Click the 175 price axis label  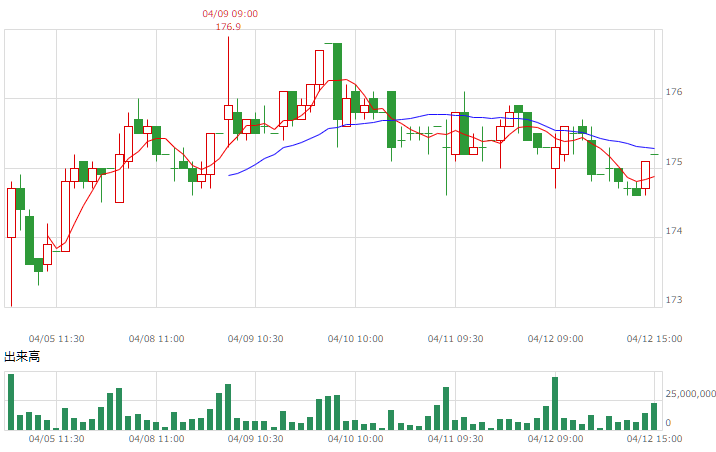click(674, 162)
